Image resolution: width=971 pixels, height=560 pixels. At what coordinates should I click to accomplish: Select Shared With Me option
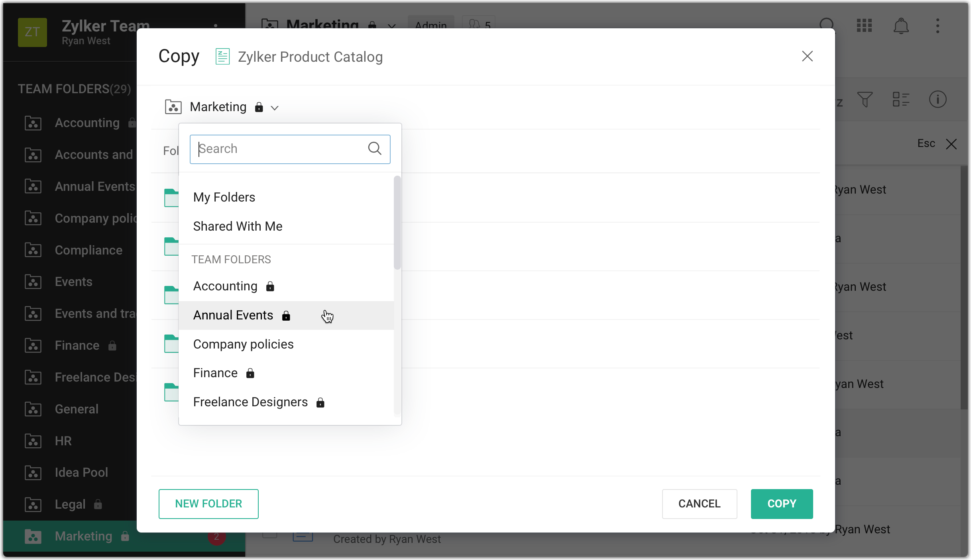pos(238,226)
